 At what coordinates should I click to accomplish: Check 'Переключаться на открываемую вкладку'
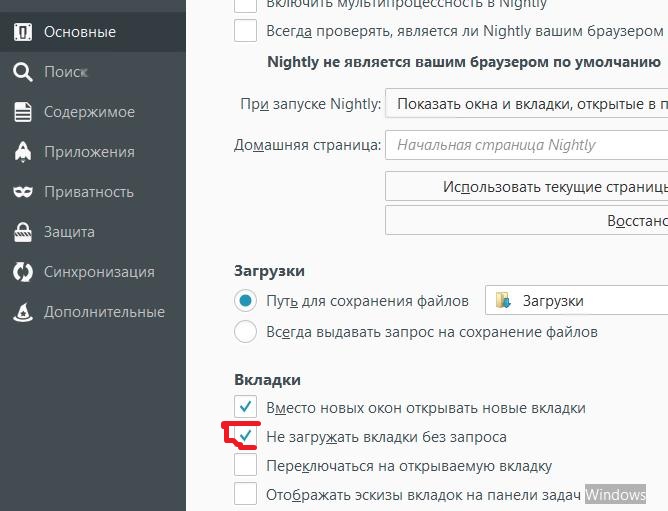245,465
